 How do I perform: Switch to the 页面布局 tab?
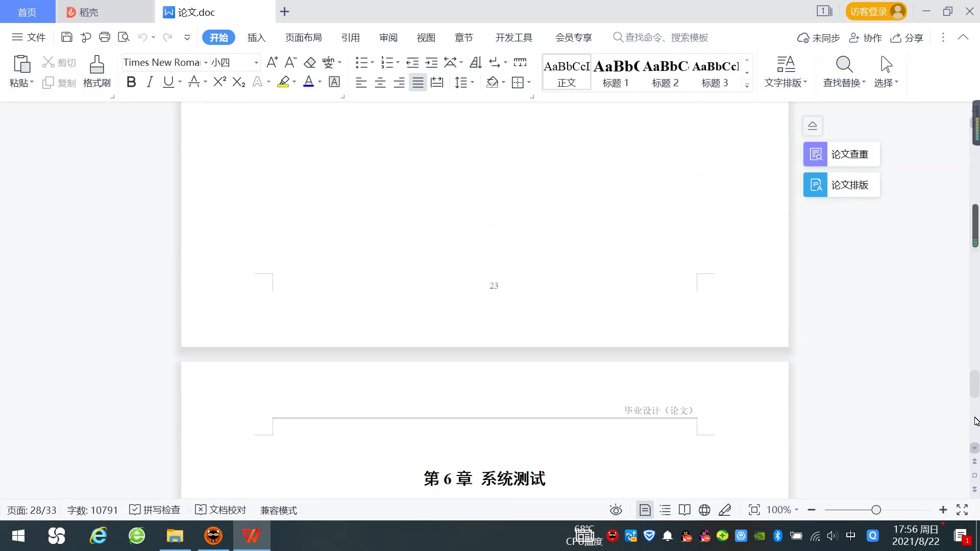(303, 38)
